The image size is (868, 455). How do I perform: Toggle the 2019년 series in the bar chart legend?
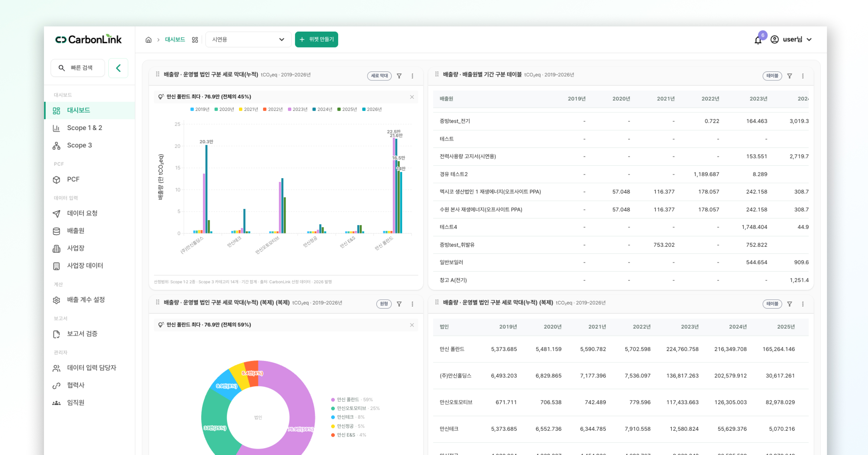pyautogui.click(x=200, y=109)
